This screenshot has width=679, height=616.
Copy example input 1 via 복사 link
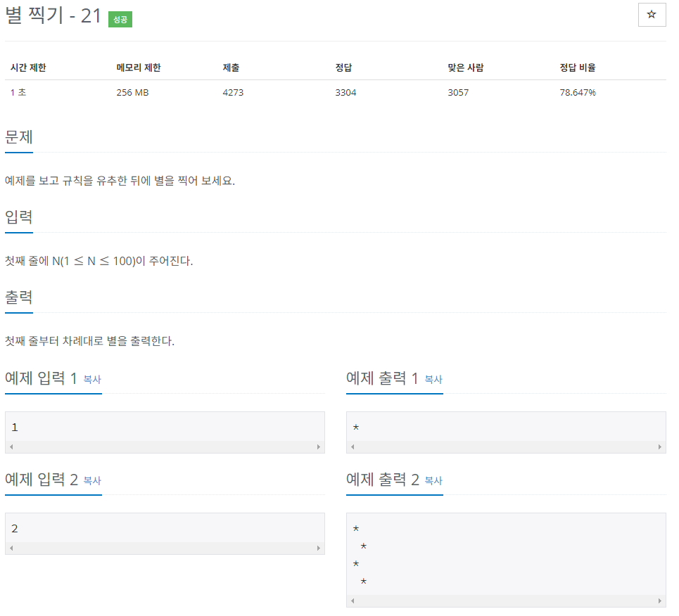pos(92,380)
